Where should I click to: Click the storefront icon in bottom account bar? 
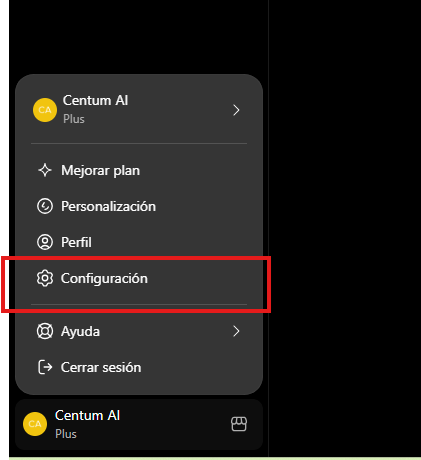coord(239,424)
